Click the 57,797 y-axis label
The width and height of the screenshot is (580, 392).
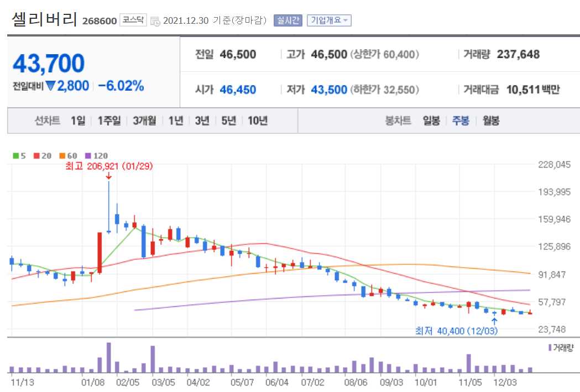click(552, 302)
